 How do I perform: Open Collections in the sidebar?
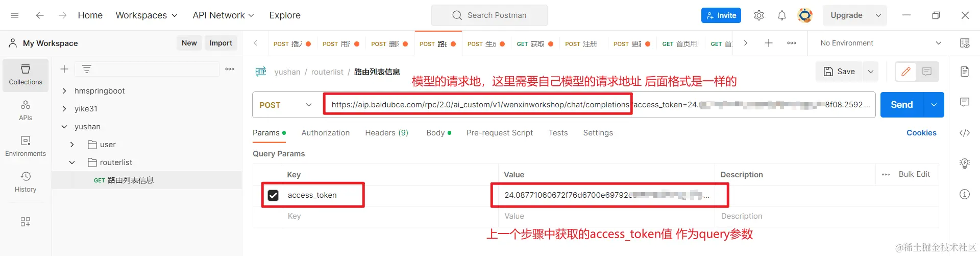26,75
